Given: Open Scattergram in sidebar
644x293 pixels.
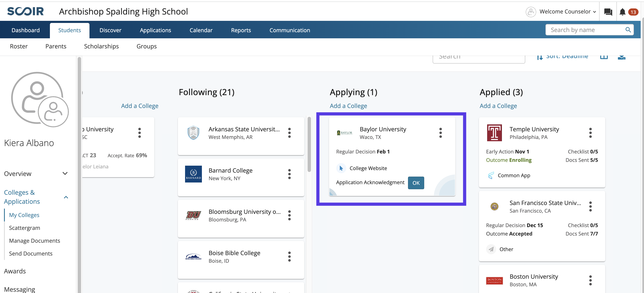Looking at the screenshot, I should pyautogui.click(x=24, y=228).
